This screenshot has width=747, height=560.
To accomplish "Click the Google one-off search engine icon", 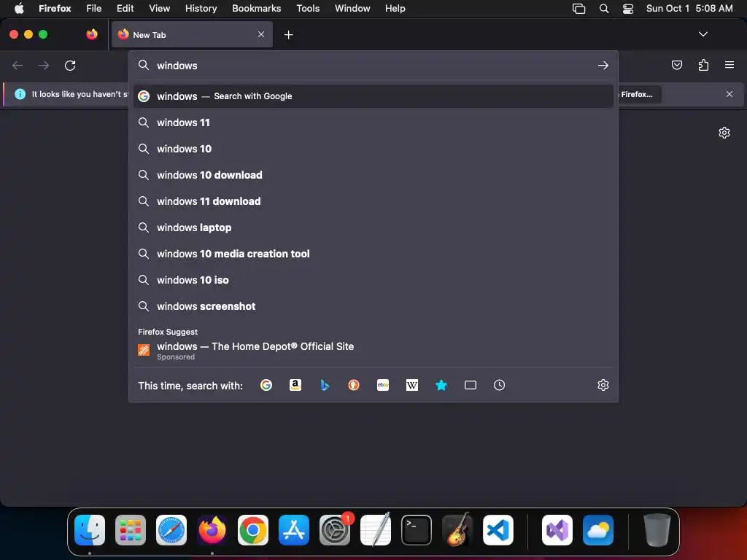I will tap(266, 385).
